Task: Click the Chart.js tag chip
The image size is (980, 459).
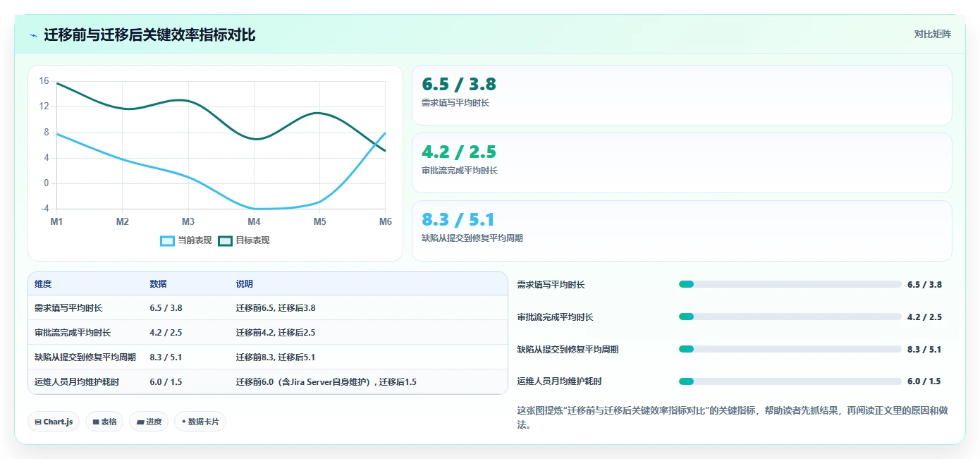Action: pos(54,422)
